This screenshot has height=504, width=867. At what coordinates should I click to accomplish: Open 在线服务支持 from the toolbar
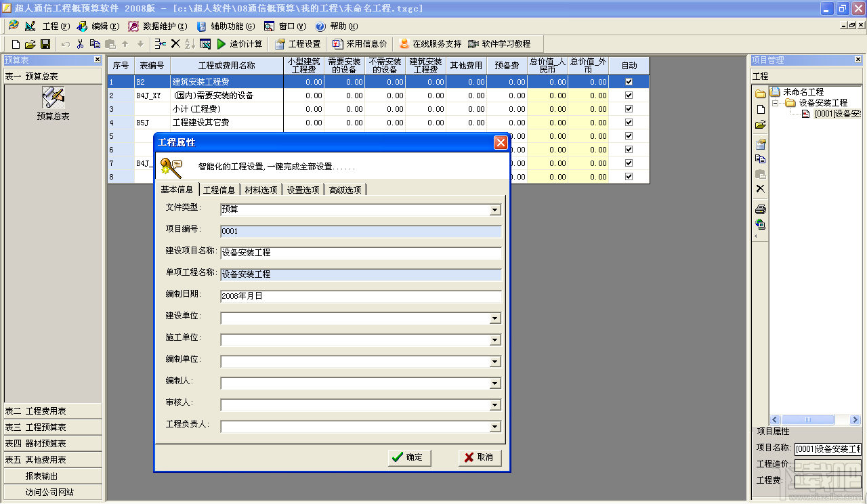(430, 44)
